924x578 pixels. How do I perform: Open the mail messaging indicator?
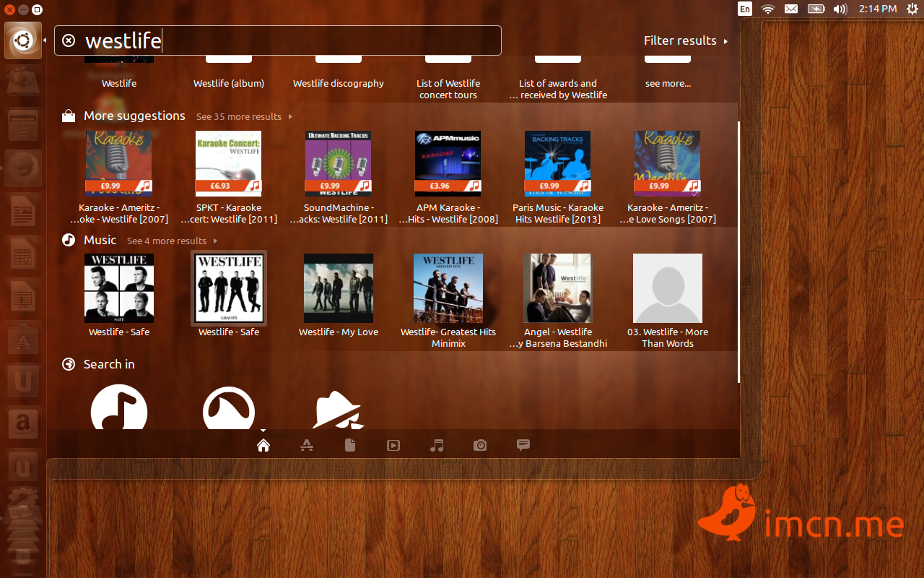coord(791,9)
